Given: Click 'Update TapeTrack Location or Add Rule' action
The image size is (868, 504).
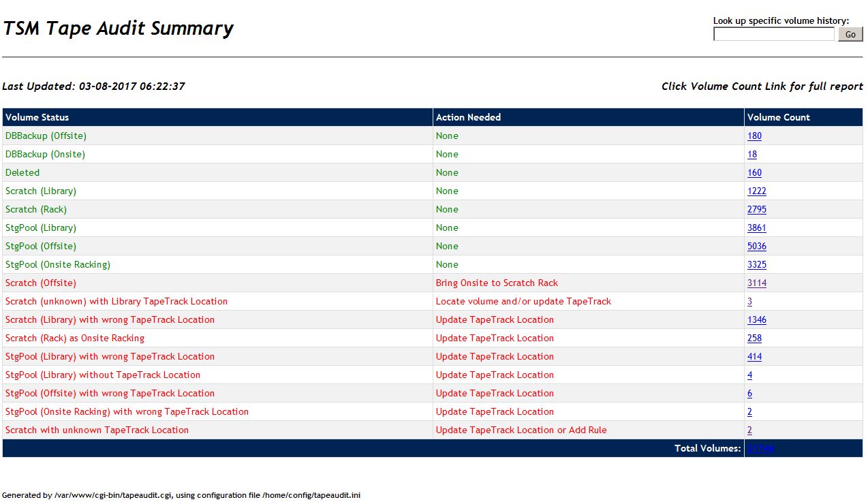Looking at the screenshot, I should [x=521, y=430].
